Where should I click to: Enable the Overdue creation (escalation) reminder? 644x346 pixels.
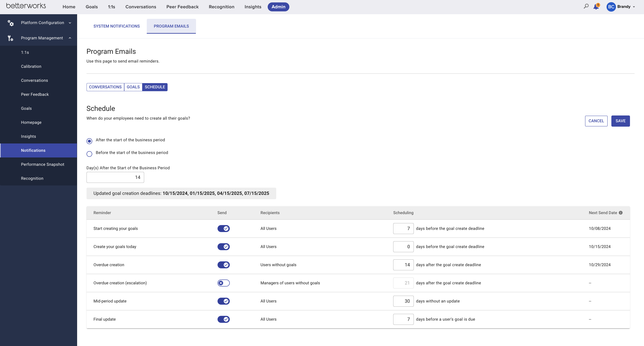(x=223, y=283)
